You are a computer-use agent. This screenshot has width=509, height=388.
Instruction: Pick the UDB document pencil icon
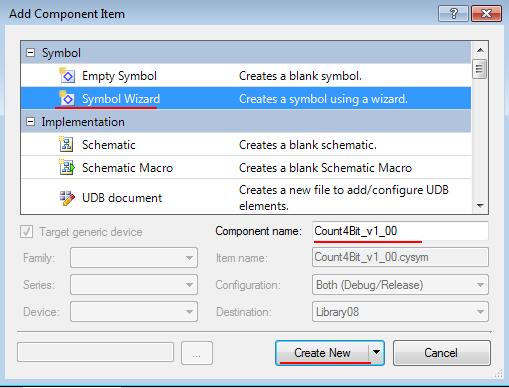click(x=67, y=198)
